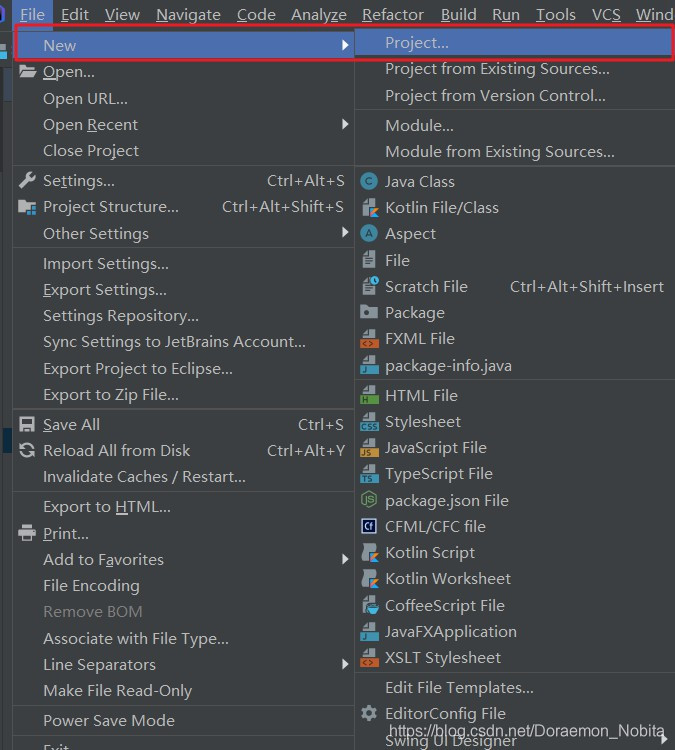Click the File icon in New submenu
Screen dimensions: 675x750
pyautogui.click(x=369, y=260)
